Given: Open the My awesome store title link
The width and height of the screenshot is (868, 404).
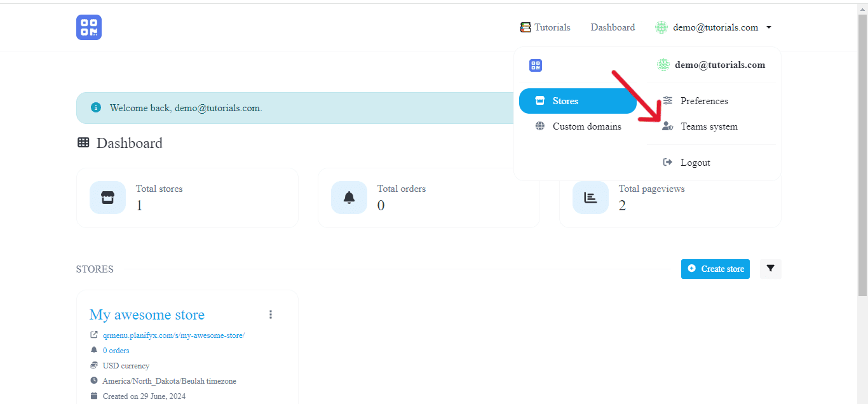Looking at the screenshot, I should coord(147,314).
